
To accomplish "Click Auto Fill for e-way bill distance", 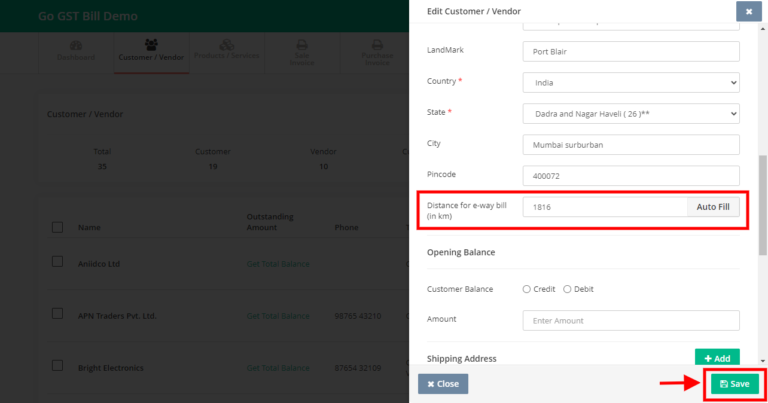I will tap(712, 207).
